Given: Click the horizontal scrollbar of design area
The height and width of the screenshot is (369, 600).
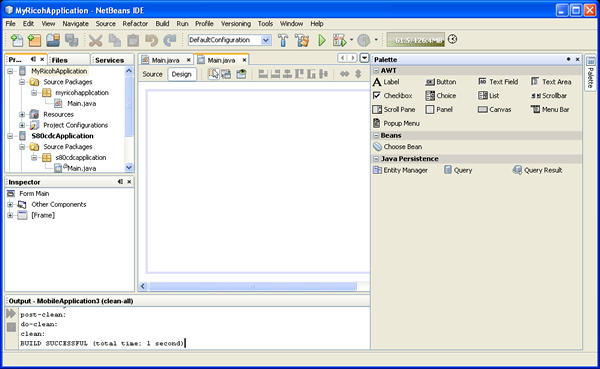Looking at the screenshot, I should pos(252,286).
